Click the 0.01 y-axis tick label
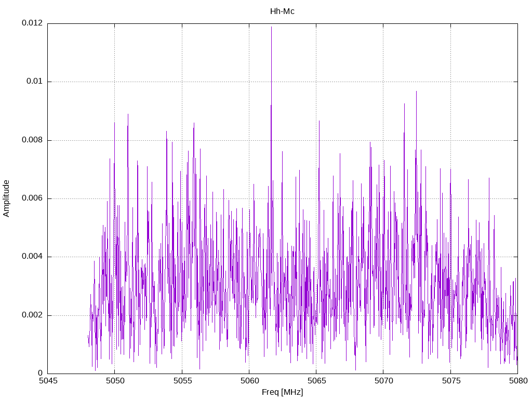Screen dimensions: 532x399 pos(35,81)
